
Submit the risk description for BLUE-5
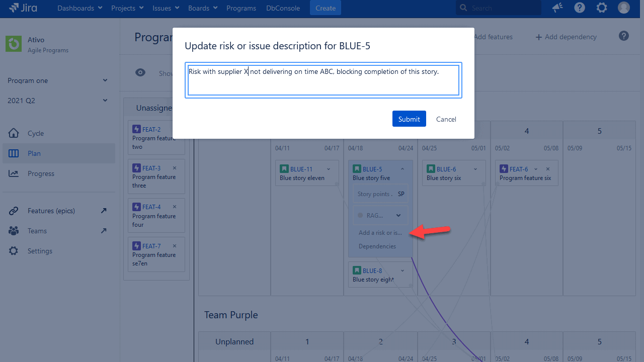tap(409, 119)
